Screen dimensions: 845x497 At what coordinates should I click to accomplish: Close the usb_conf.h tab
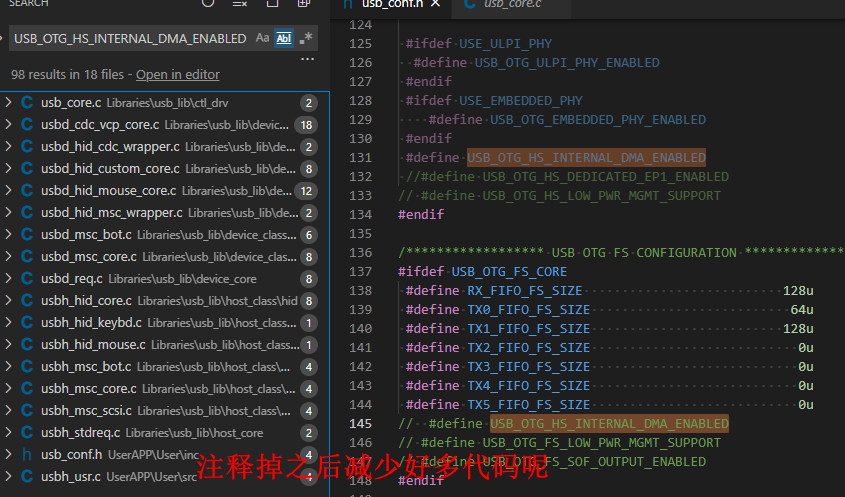[435, 4]
